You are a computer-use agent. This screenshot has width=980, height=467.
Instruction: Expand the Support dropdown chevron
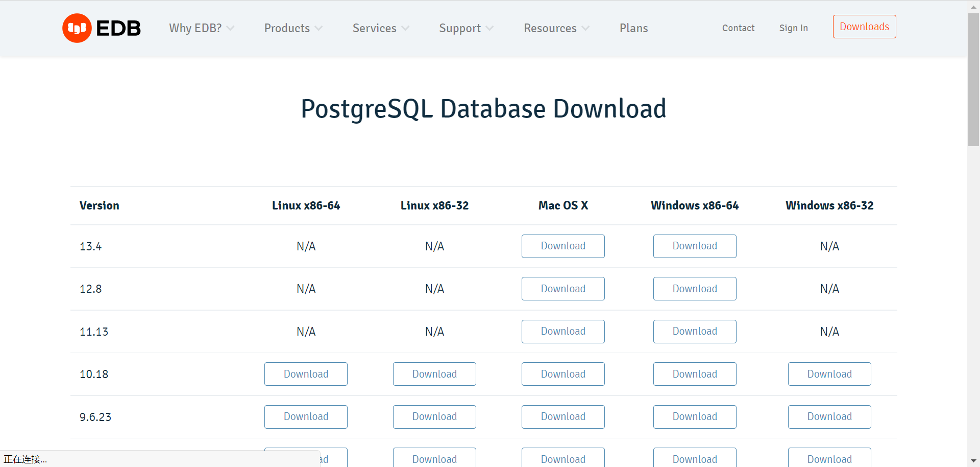pyautogui.click(x=489, y=28)
